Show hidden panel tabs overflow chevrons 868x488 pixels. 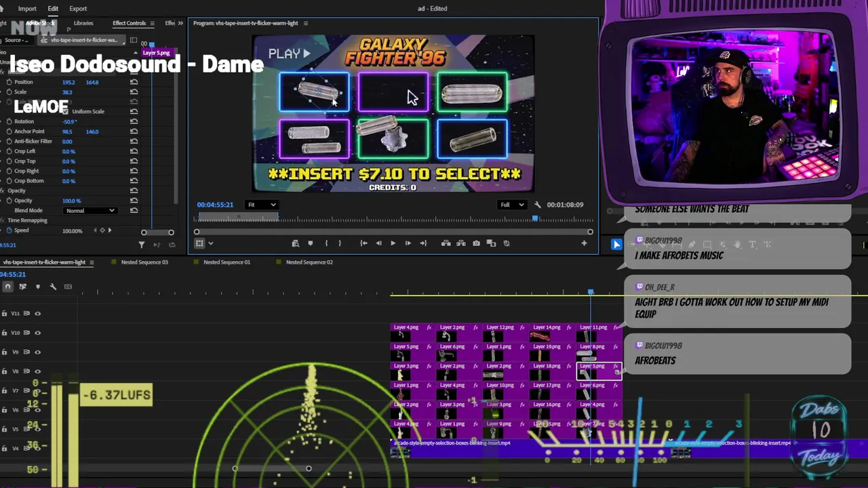180,23
